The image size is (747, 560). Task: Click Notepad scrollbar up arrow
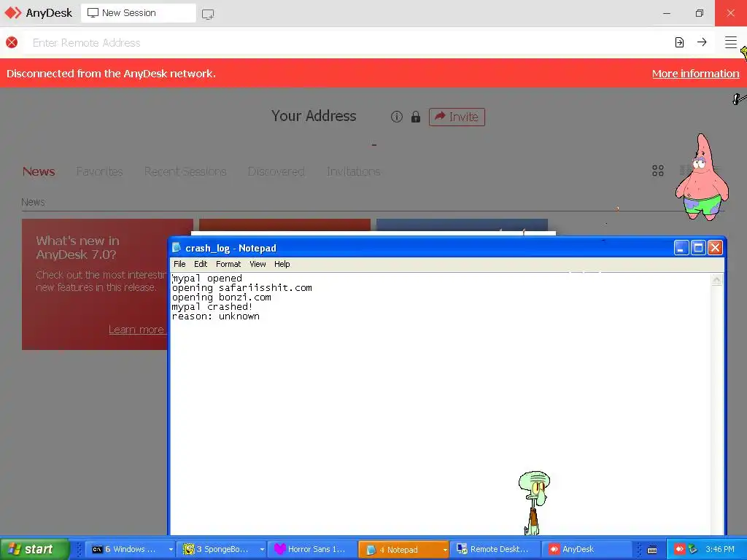click(716, 280)
